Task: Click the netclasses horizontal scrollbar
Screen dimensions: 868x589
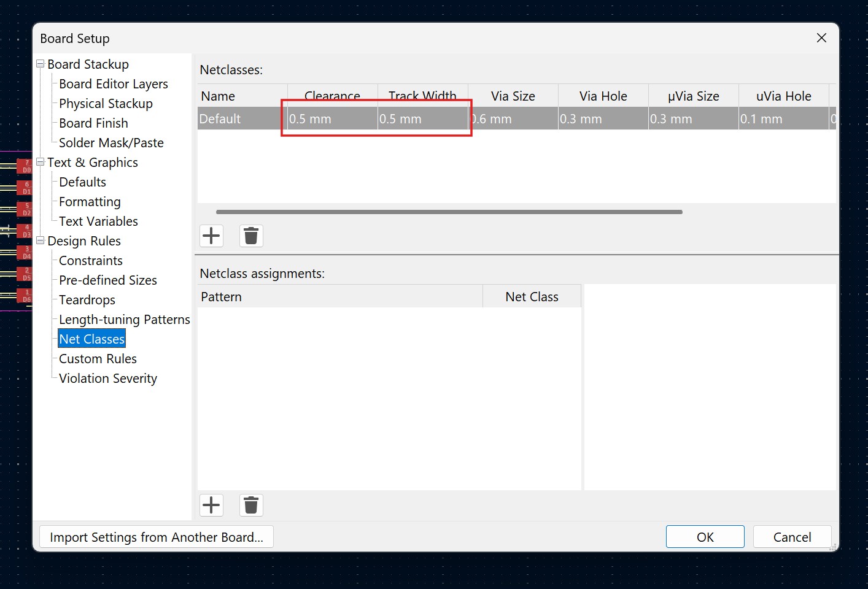Action: tap(449, 212)
